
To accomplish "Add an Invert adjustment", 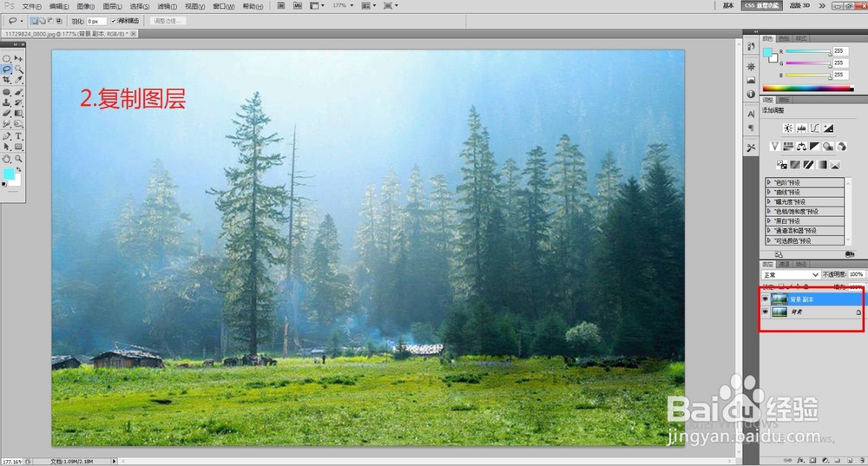I will (782, 164).
